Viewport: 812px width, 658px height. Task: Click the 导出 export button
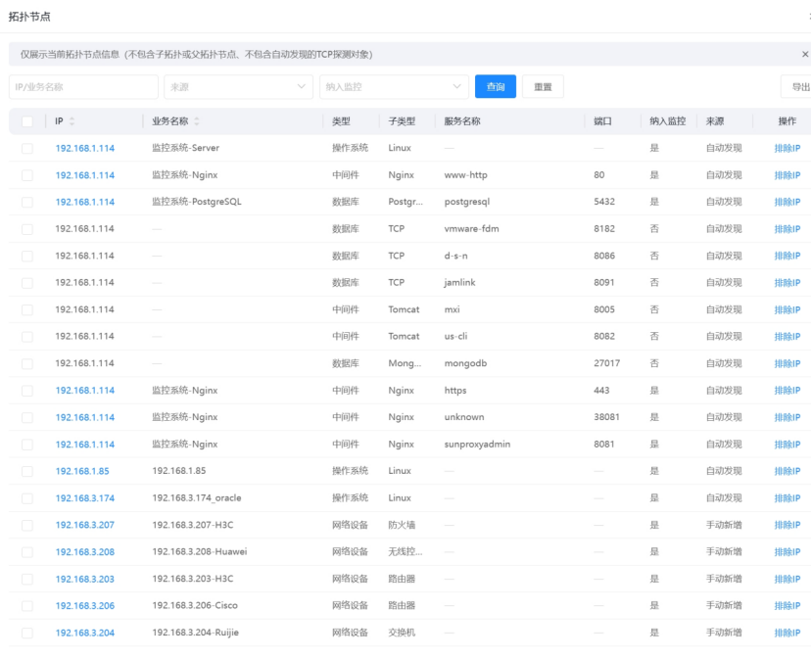click(x=798, y=86)
